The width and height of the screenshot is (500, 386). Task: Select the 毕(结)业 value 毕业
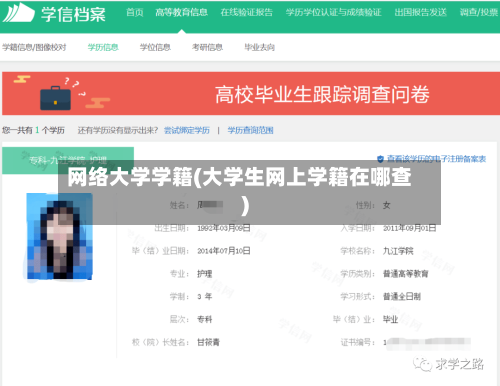coord(390,319)
